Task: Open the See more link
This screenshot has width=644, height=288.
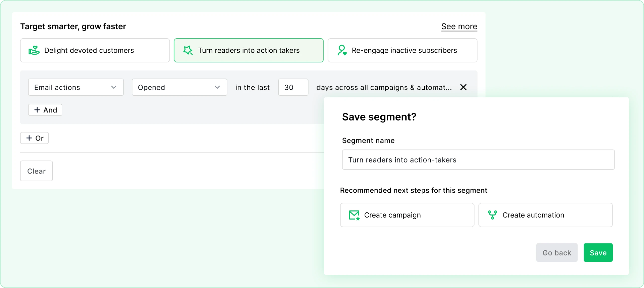Action: pos(459,26)
